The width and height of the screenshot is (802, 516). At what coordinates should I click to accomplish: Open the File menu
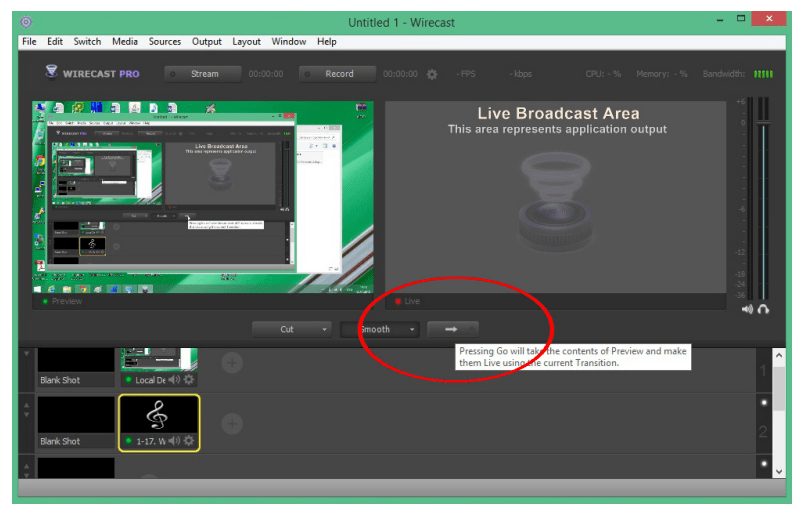click(29, 41)
